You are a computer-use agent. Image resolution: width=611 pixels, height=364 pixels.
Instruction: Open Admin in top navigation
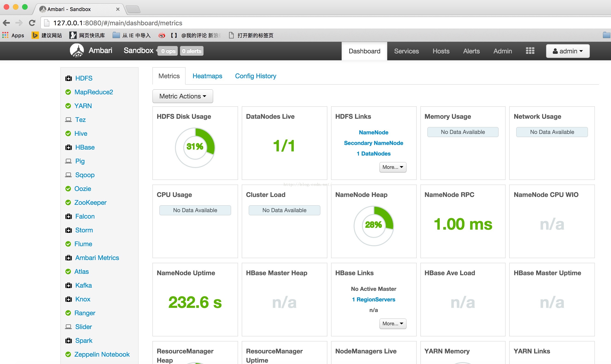(503, 51)
